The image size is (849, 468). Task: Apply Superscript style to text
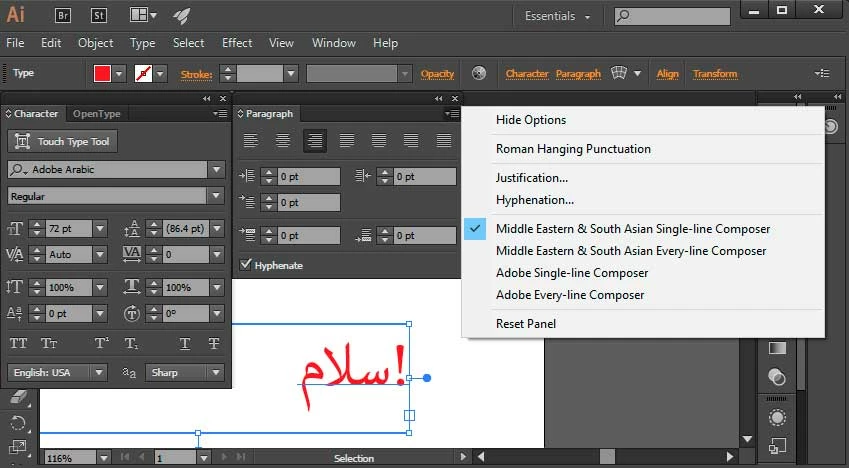point(102,343)
